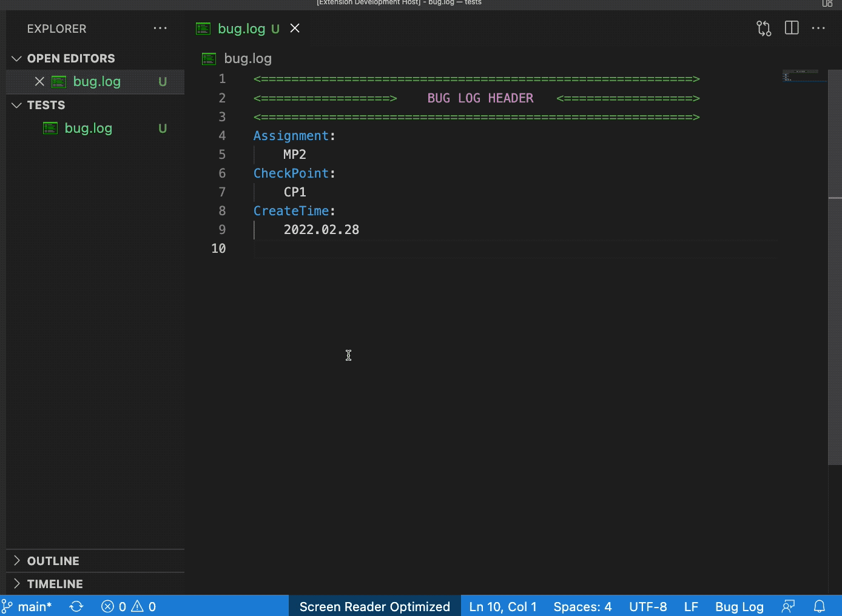Change the end-of-line sequence LF
The image size is (842, 616).
691,606
